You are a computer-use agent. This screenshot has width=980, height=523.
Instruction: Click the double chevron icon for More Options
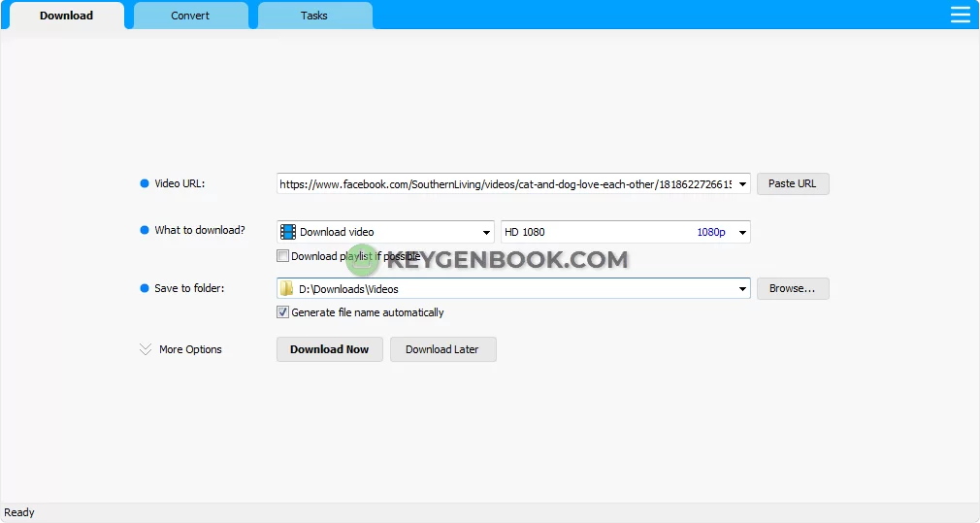[x=146, y=349]
